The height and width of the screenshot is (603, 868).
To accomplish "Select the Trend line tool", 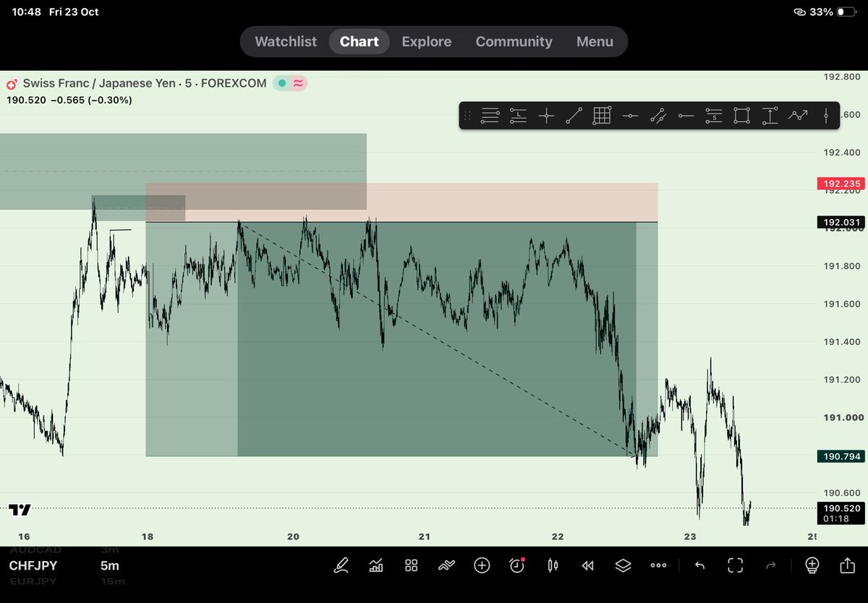I will coord(574,116).
